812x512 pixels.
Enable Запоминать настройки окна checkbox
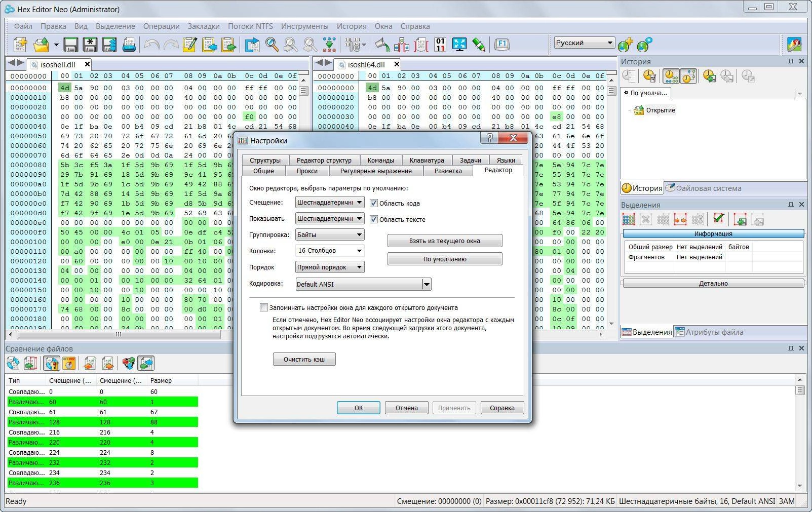tap(263, 307)
